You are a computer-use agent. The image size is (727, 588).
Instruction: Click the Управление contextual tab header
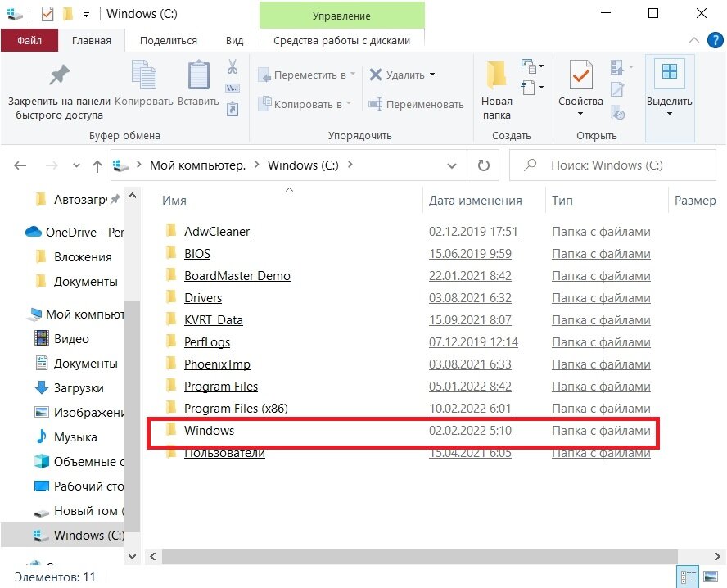(341, 16)
